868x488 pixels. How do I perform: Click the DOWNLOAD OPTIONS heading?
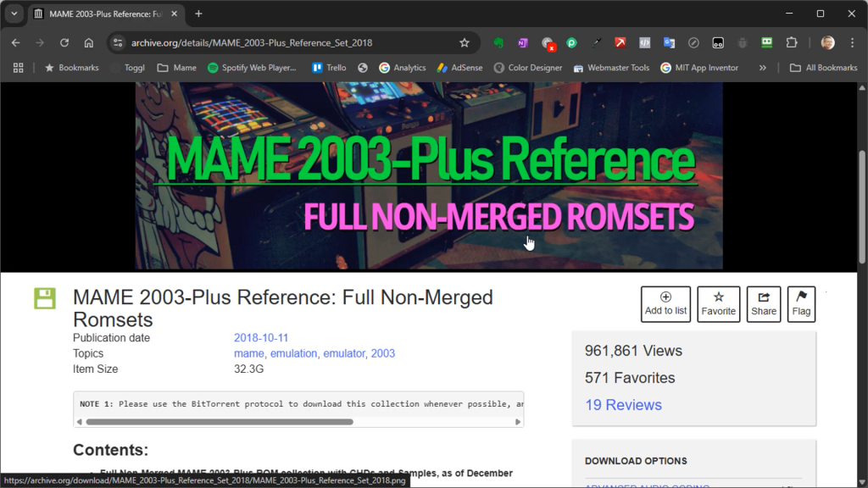coord(636,461)
